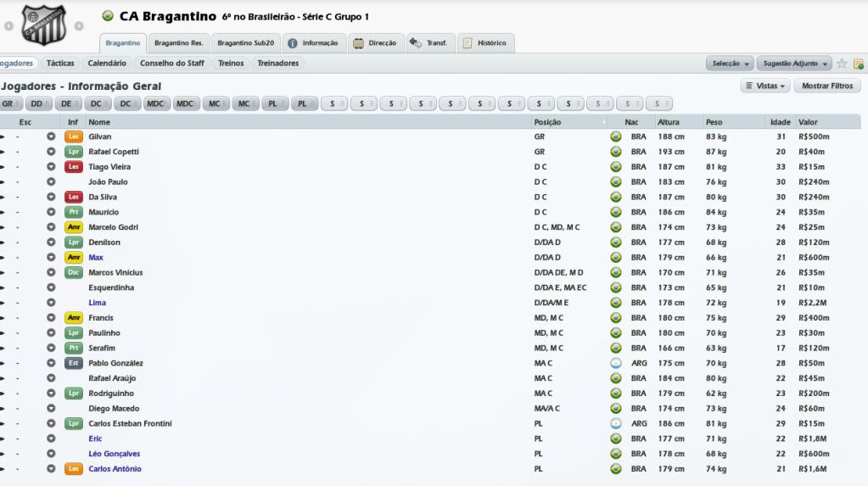Toggle the first S substitute slot pill
The height and width of the screenshot is (486, 868).
click(333, 103)
